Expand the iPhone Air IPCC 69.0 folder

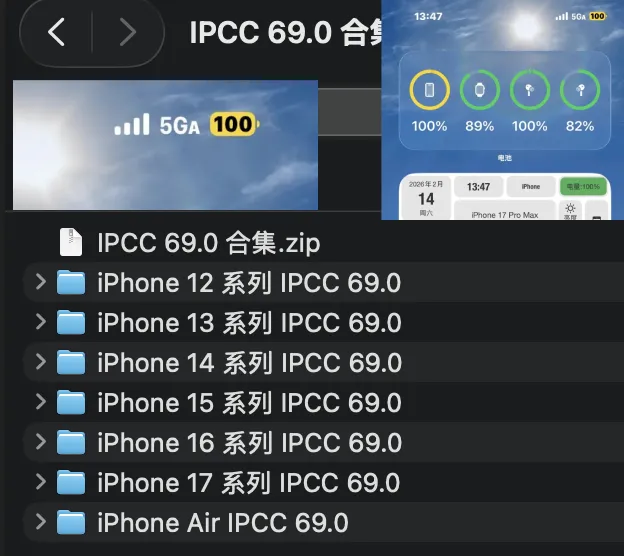(41, 522)
